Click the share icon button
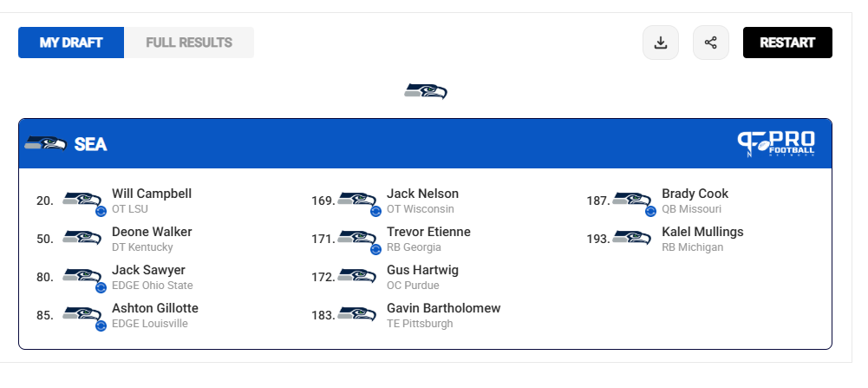 point(711,43)
